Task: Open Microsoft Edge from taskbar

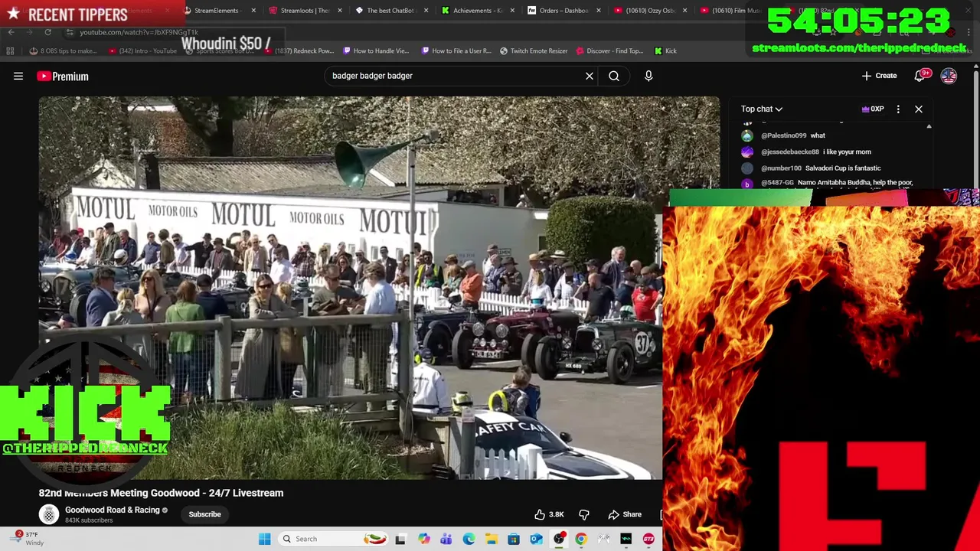Action: click(x=469, y=539)
